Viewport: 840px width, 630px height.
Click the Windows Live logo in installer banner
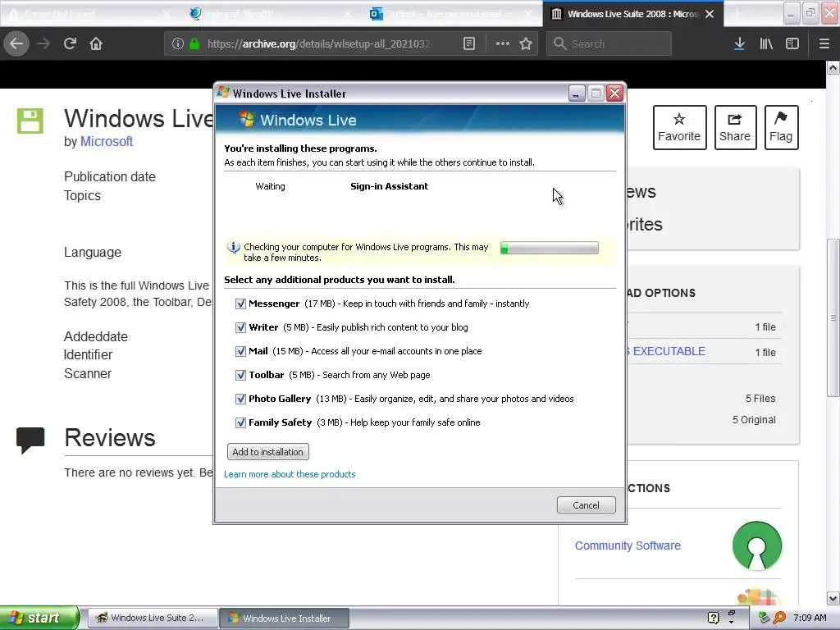tap(247, 119)
